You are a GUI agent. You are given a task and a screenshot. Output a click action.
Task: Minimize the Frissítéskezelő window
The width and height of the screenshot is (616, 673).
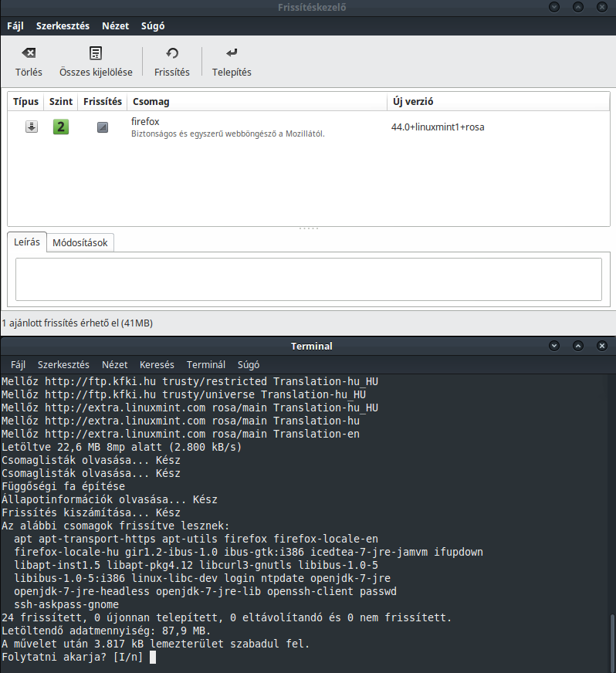(554, 7)
